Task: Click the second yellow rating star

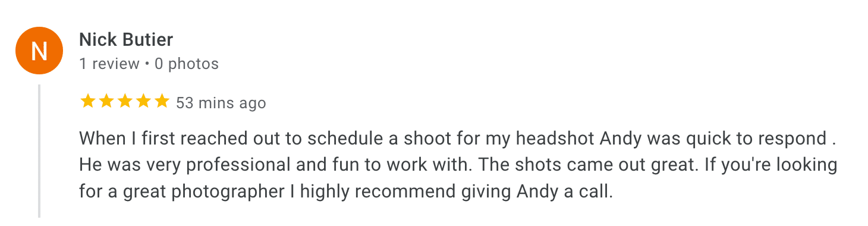Action: 106,102
